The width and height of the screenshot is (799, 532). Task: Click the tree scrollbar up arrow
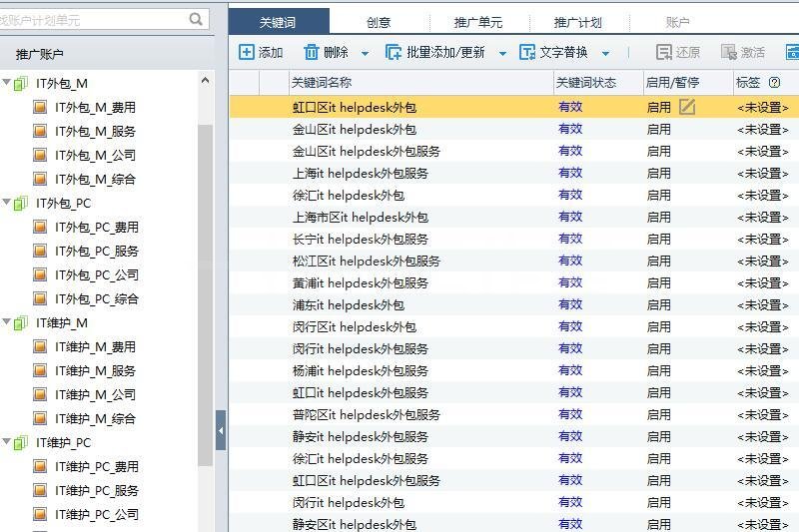(205, 80)
